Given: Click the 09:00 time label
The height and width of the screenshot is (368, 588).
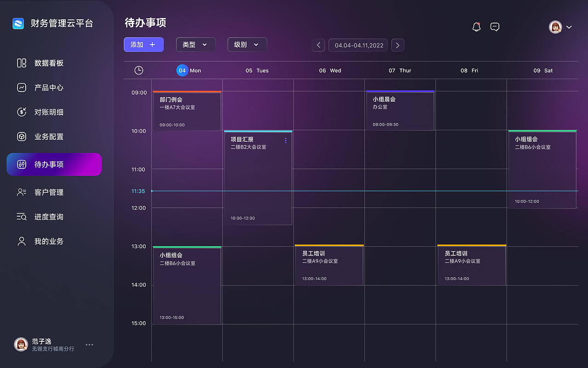Looking at the screenshot, I should [139, 92].
